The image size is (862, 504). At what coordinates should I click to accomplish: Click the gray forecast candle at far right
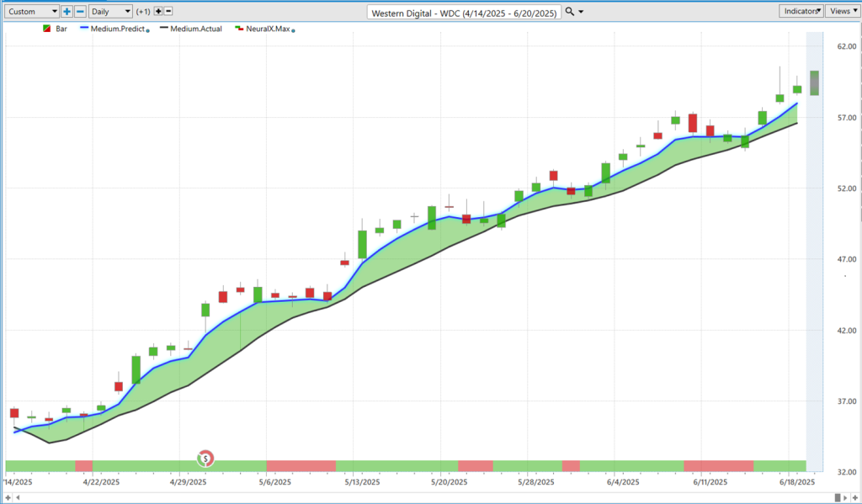point(814,83)
